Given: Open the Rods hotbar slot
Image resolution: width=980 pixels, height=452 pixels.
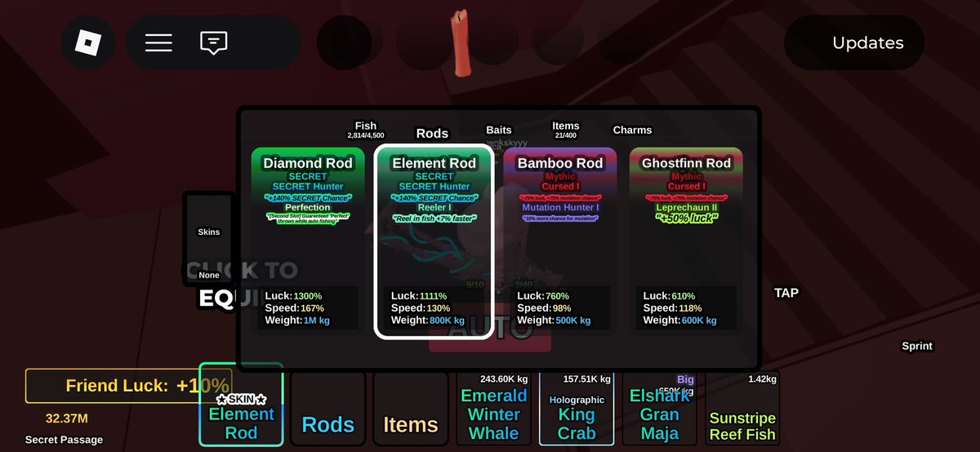Looking at the screenshot, I should coord(328,409).
